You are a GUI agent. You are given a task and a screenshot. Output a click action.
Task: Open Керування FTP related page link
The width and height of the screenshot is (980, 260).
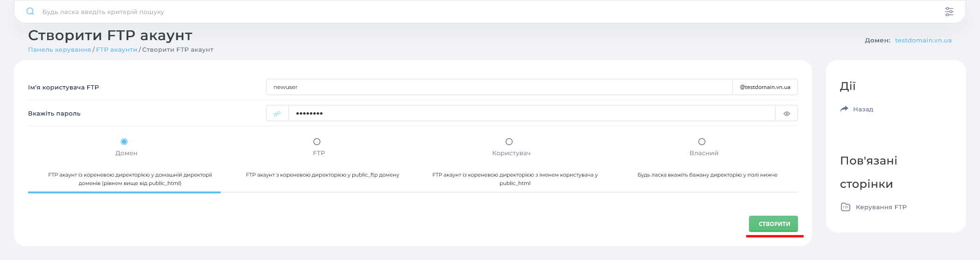pos(881,207)
